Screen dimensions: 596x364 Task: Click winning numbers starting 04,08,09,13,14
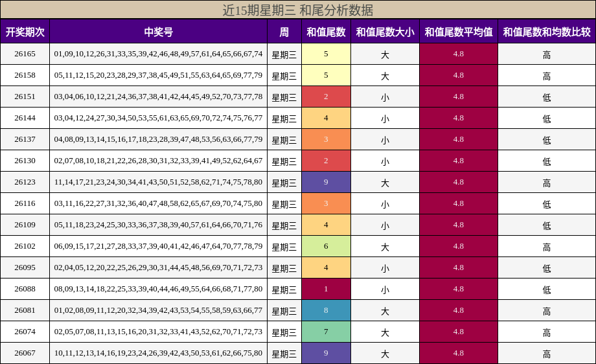tap(159, 139)
